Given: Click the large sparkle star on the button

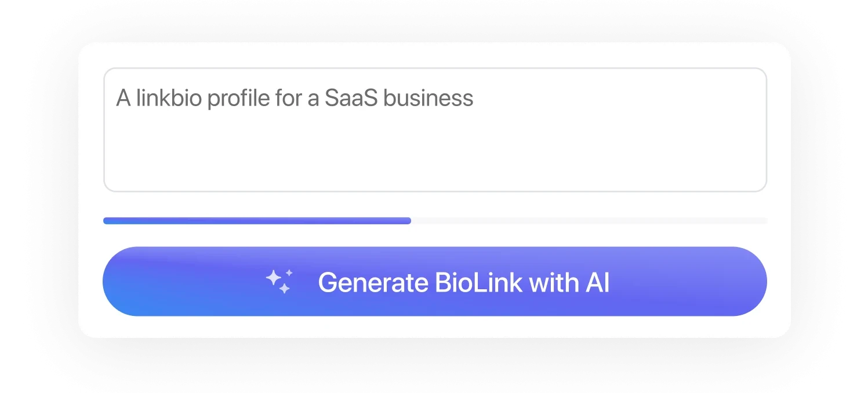Looking at the screenshot, I should (274, 279).
